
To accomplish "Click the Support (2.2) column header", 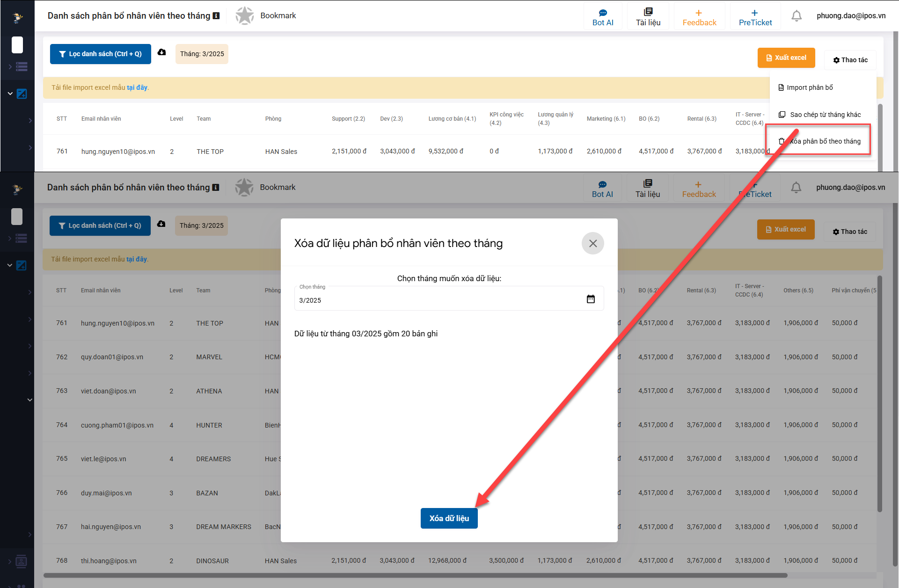I will pyautogui.click(x=348, y=119).
